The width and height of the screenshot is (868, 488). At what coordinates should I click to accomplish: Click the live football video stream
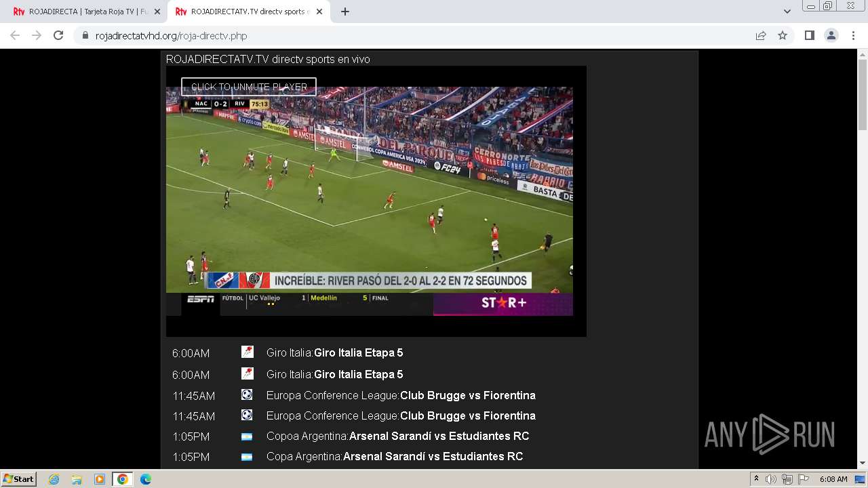[370, 201]
